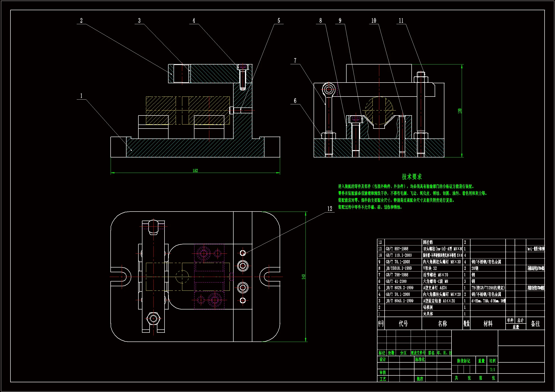
Task: Click the 阶段标记 title block label
Action: pos(463,361)
